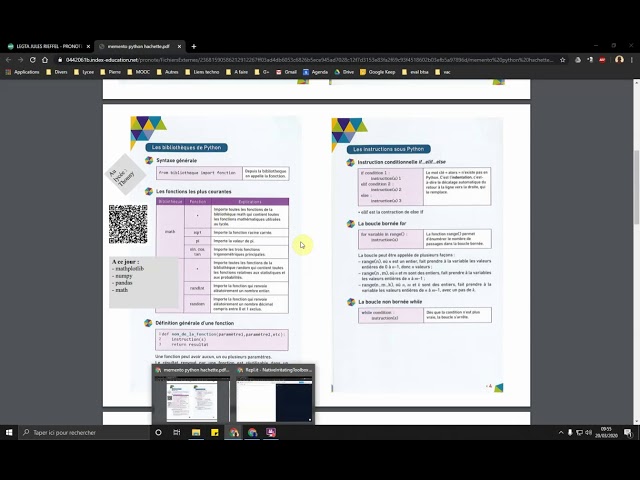The width and height of the screenshot is (640, 480).
Task: Open the Pierre bookmark folder
Action: pos(111,72)
